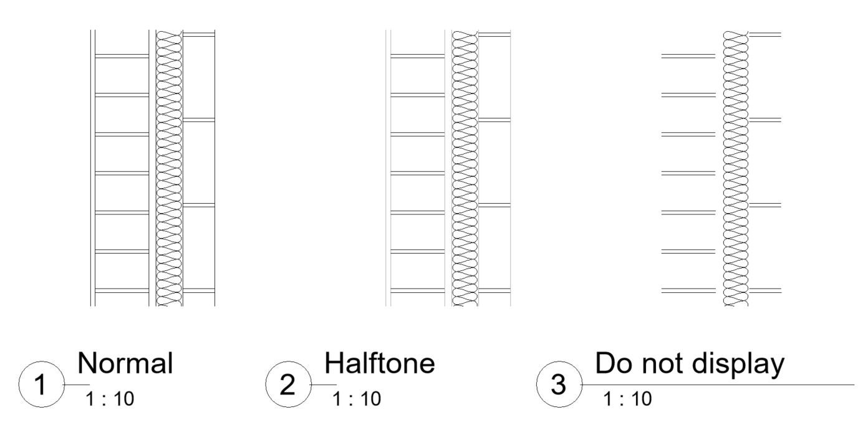The width and height of the screenshot is (868, 440).
Task: Select the bottom left stud line in Normal view
Action: point(122,290)
